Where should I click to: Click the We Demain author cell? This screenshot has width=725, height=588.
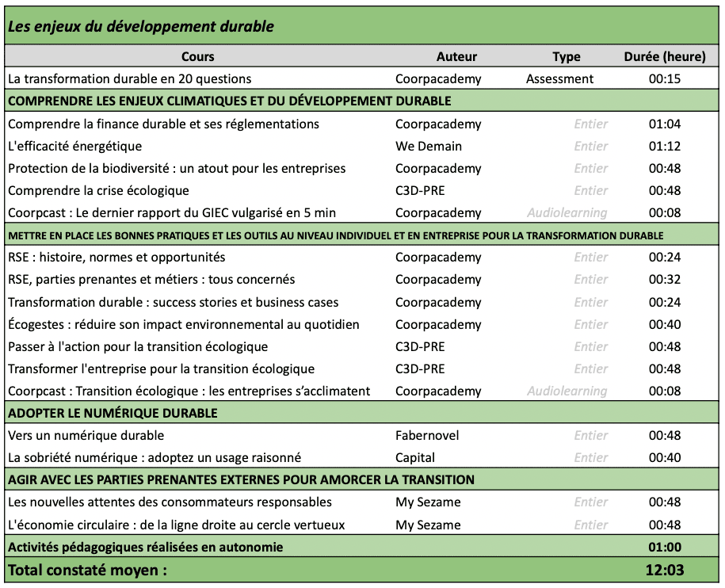pos(429,146)
